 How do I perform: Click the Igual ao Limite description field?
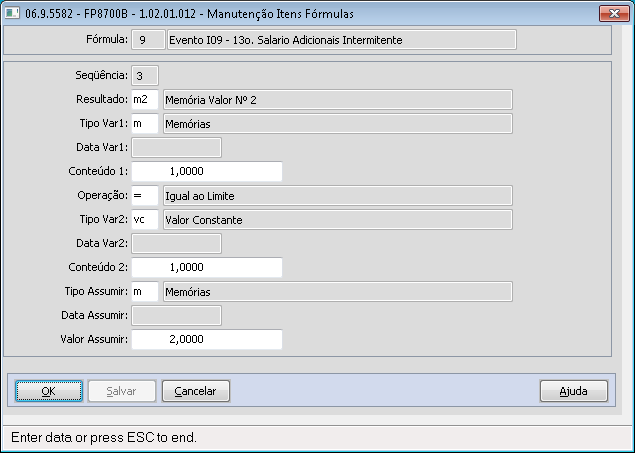click(338, 196)
